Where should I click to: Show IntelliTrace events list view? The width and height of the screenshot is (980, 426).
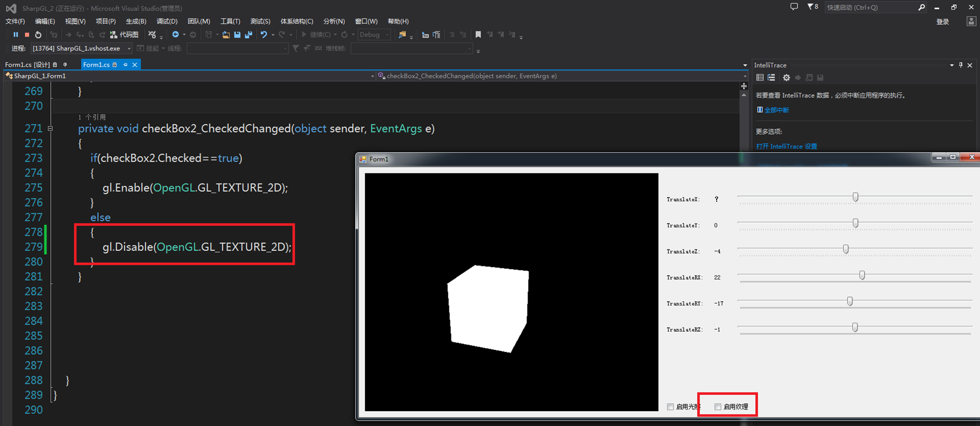click(760, 78)
